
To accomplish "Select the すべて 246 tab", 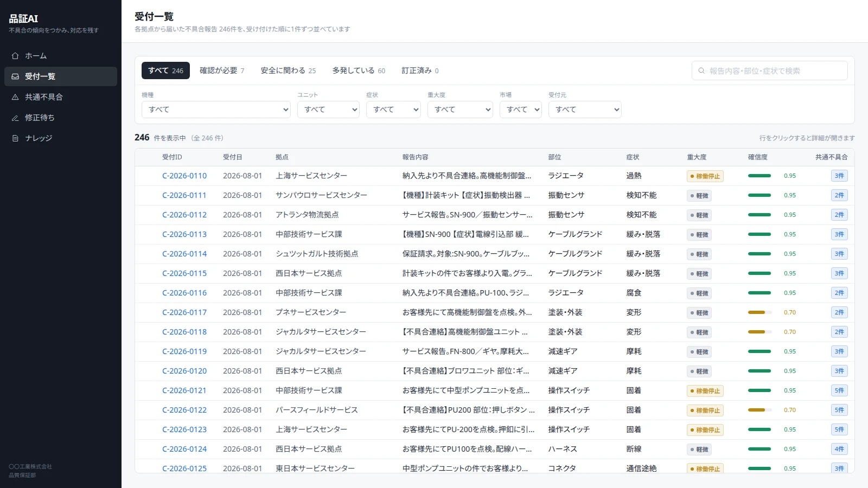I will tap(165, 70).
